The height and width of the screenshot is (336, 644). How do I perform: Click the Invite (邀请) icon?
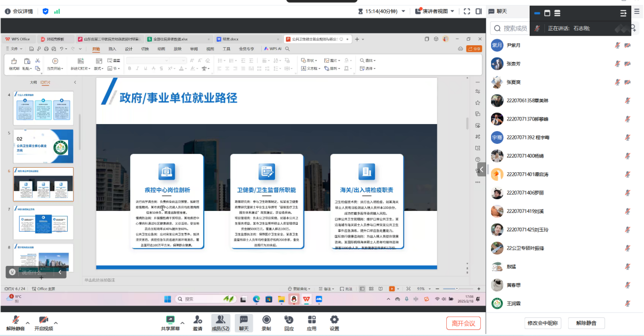(x=197, y=323)
